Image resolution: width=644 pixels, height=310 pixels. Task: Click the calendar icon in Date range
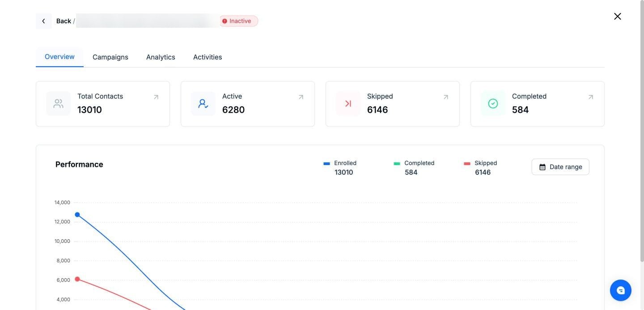(x=542, y=167)
